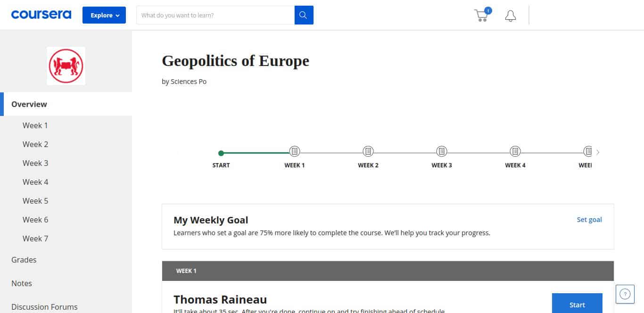Click the search magnifier button
The height and width of the screenshot is (313, 644).
coord(304,15)
